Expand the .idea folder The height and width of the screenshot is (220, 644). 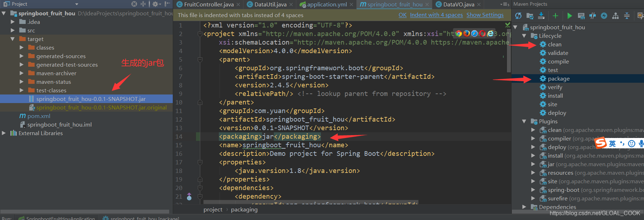(x=13, y=22)
